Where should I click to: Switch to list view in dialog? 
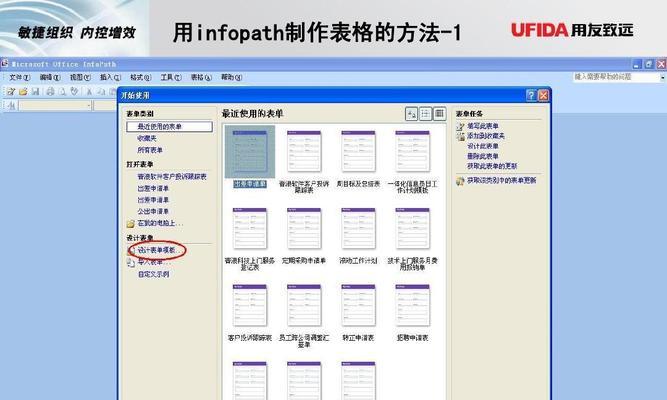[x=425, y=114]
